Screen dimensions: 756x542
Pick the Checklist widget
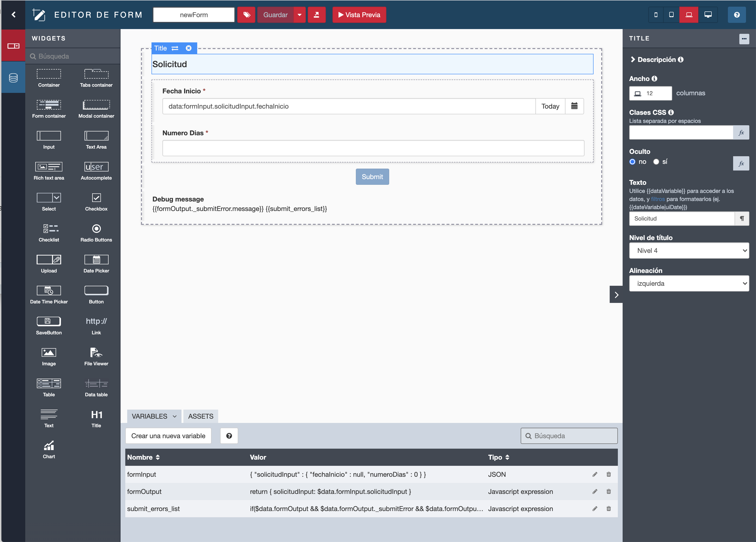49,233
